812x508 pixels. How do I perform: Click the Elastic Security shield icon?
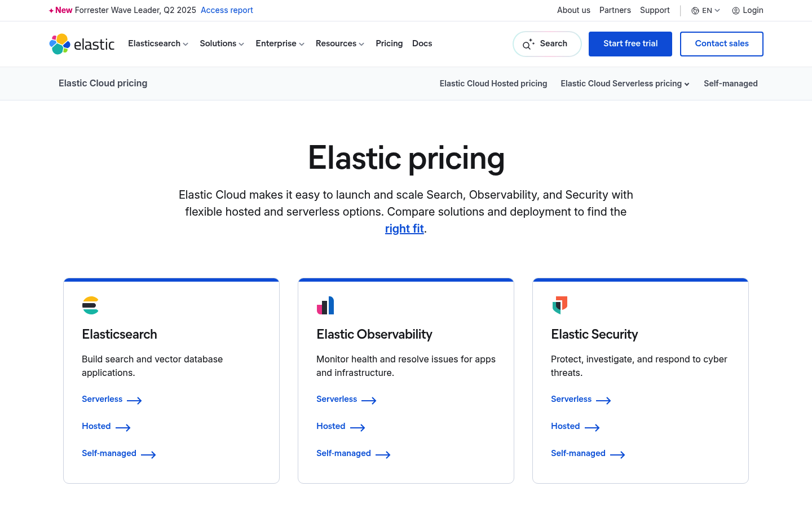click(x=560, y=305)
